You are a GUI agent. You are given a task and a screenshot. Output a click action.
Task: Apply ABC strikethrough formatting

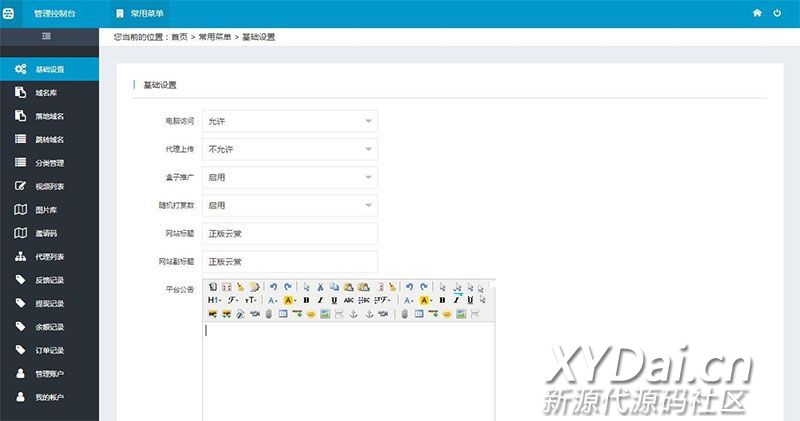coord(348,300)
